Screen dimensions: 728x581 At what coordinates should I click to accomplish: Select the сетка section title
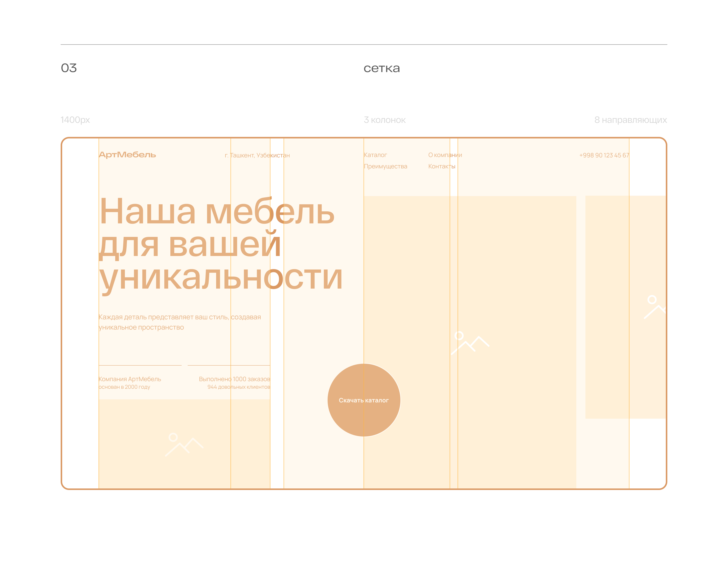click(381, 68)
